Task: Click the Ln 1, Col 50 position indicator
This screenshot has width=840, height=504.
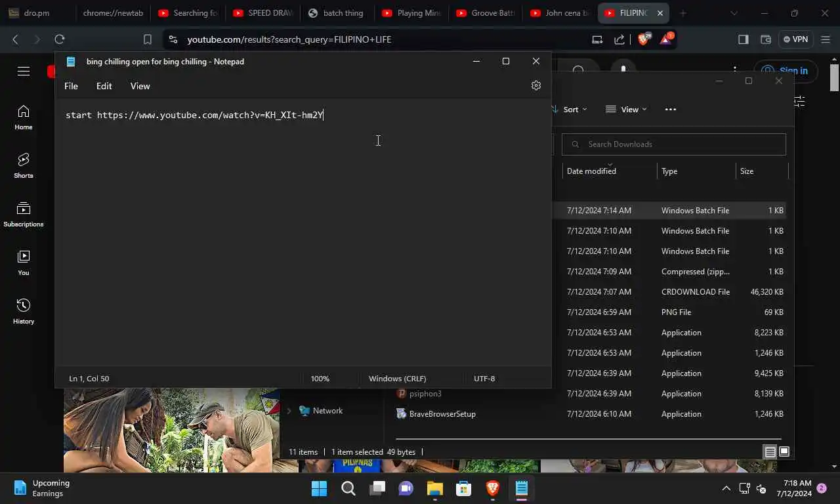Action: [89, 379]
